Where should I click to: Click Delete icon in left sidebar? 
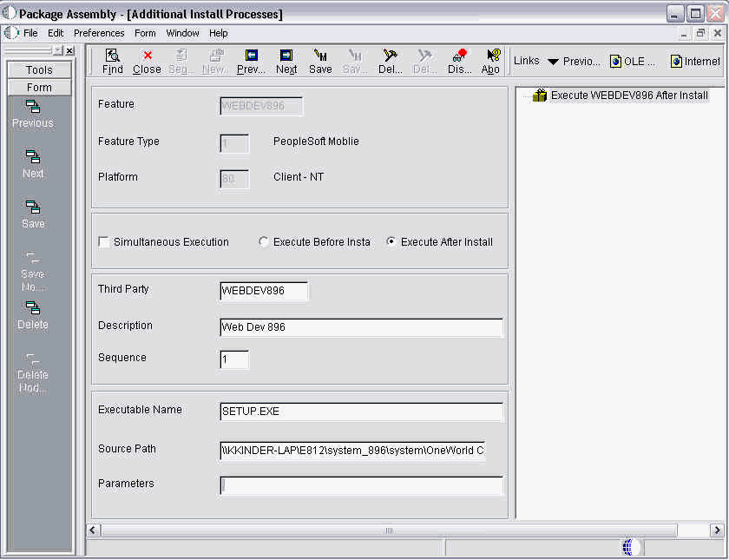33,315
